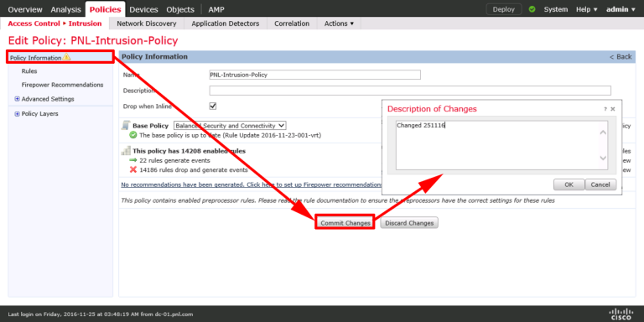Click the Cisco logo in footer
The width and height of the screenshot is (644, 322).
(x=621, y=314)
